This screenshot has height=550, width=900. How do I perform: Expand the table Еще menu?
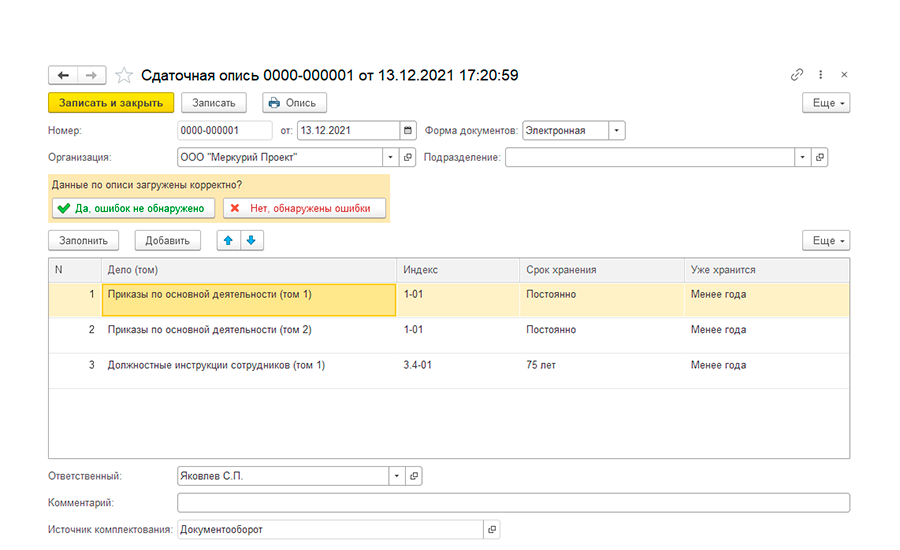point(826,241)
